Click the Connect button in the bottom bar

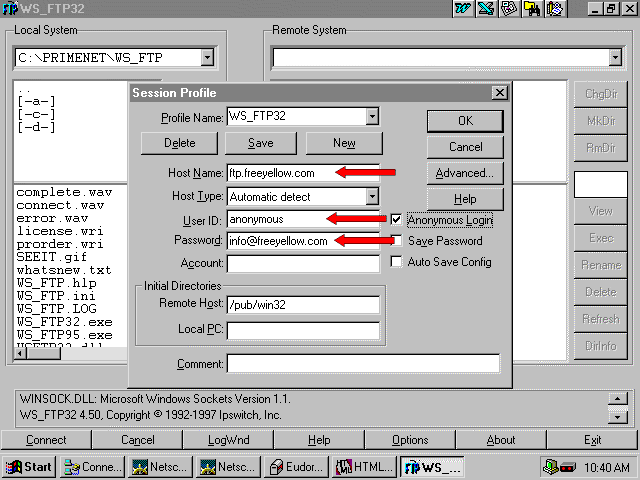(46, 440)
